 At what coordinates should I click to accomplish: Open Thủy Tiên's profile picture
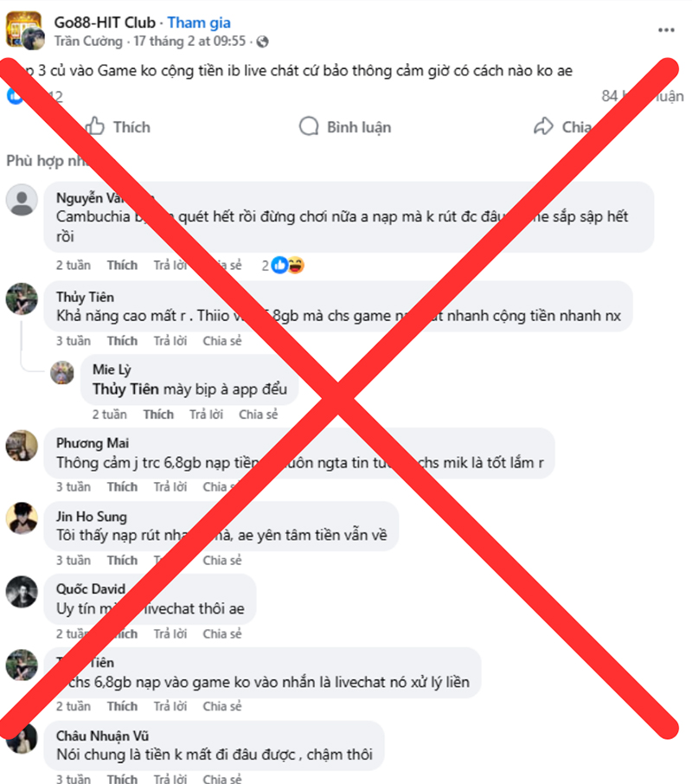[22, 299]
